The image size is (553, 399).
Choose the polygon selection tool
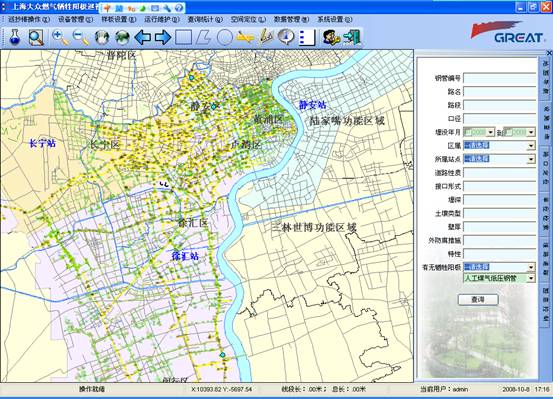203,37
